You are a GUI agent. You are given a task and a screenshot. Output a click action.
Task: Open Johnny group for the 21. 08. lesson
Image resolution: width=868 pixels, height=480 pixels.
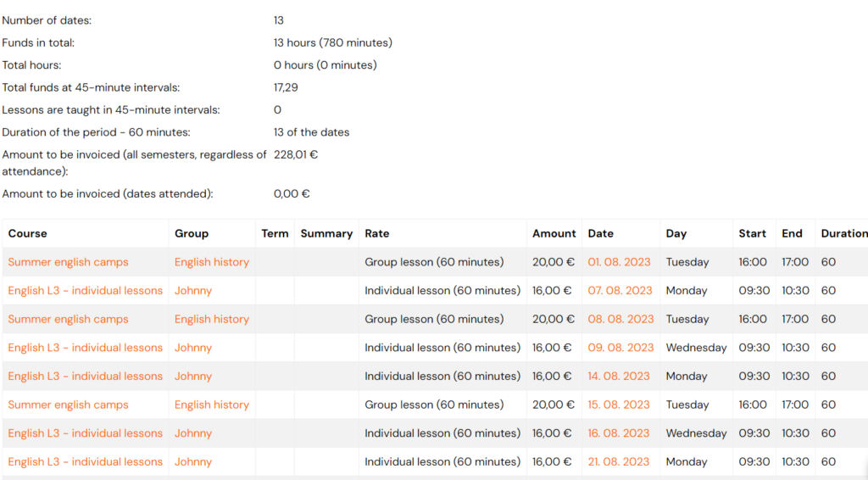tap(193, 461)
